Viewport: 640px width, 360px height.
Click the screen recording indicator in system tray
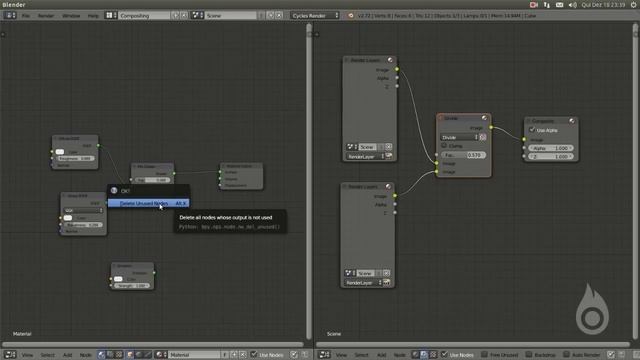(x=533, y=4)
